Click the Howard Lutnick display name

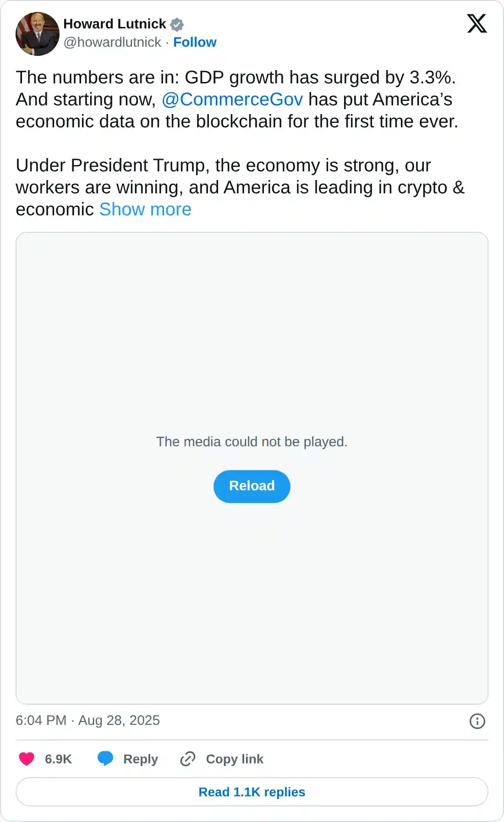115,24
